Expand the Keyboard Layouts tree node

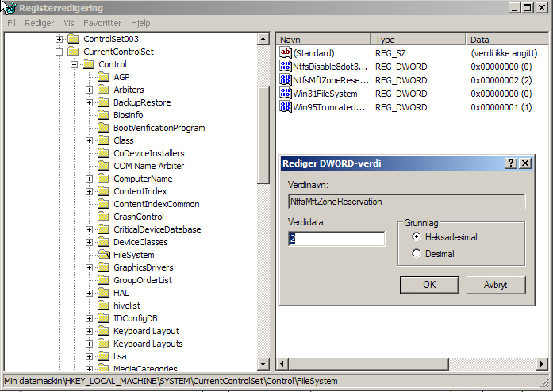click(89, 344)
